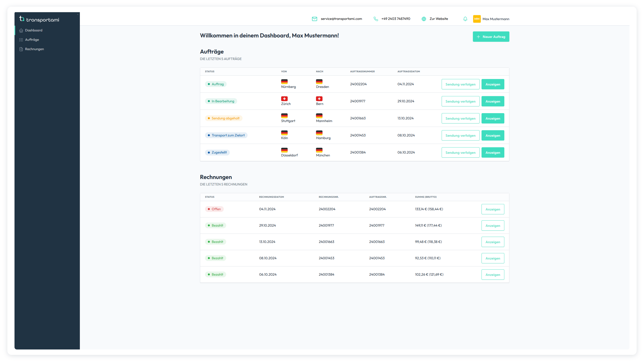Image resolution: width=644 pixels, height=363 pixels.
Task: Click the MM user avatar
Action: click(x=477, y=19)
